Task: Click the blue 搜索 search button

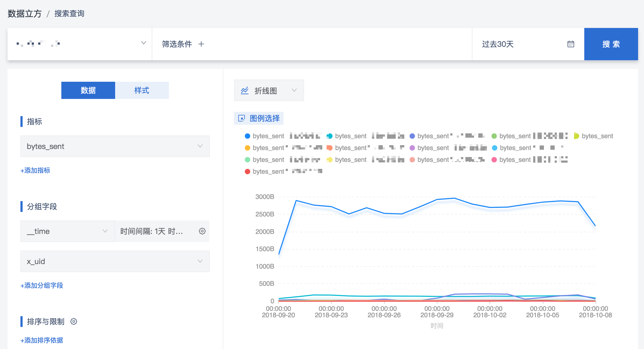Action: click(611, 44)
